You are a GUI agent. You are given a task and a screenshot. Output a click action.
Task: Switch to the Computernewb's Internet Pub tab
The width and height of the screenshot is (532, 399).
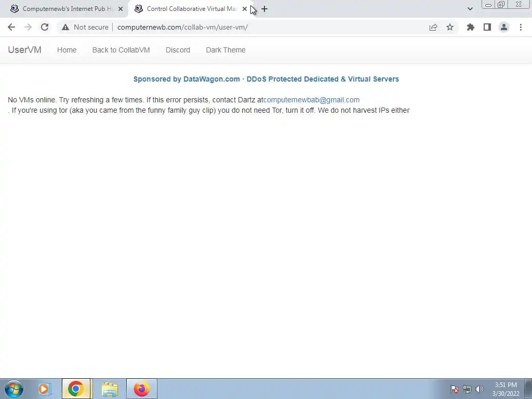pyautogui.click(x=64, y=9)
